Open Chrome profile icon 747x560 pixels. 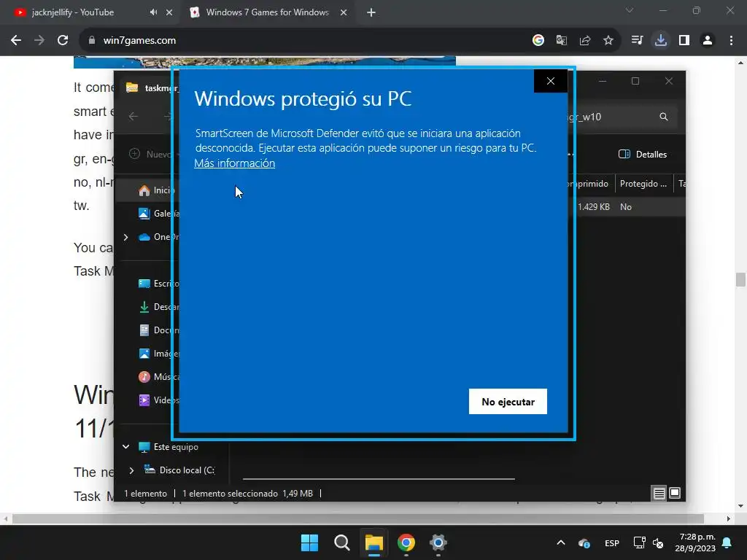[708, 41]
